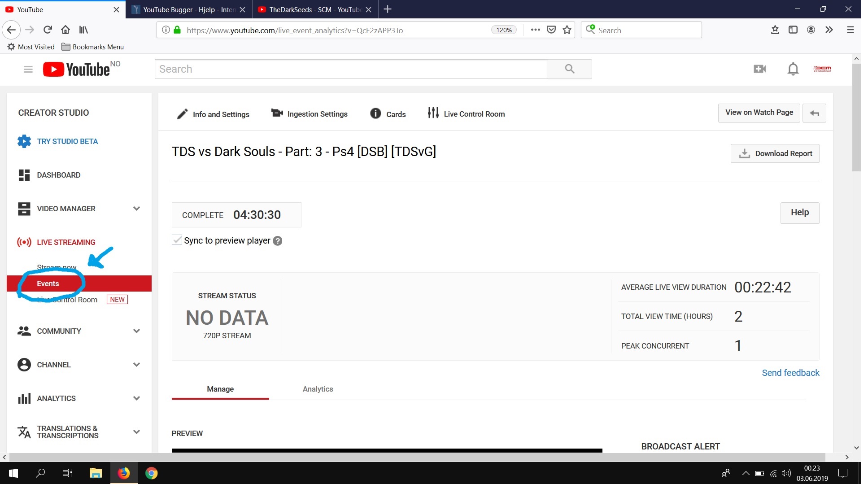Bookmark this page with the star icon
Viewport: 868px width, 484px height.
click(x=567, y=30)
